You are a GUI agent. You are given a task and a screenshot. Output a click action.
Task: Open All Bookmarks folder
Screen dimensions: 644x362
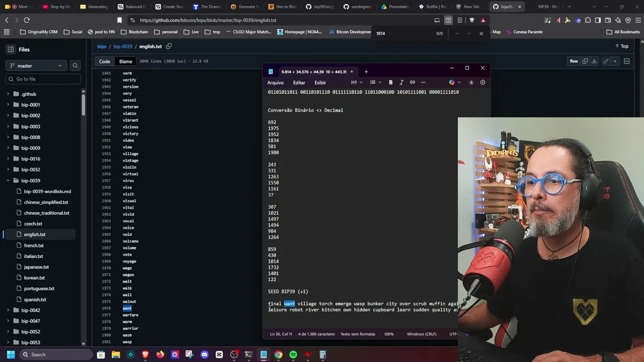(x=623, y=32)
